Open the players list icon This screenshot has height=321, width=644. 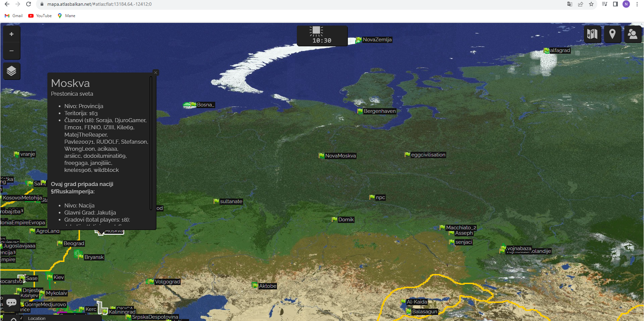tap(633, 34)
